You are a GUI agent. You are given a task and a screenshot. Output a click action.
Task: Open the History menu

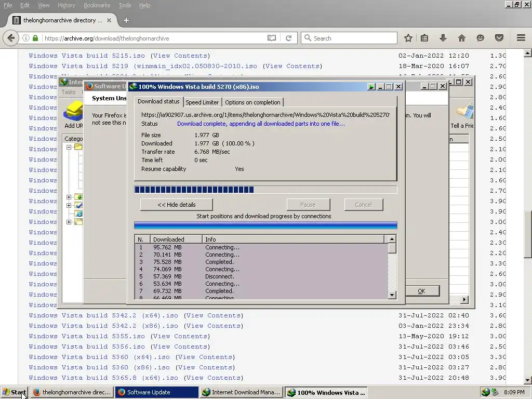[x=66, y=5]
